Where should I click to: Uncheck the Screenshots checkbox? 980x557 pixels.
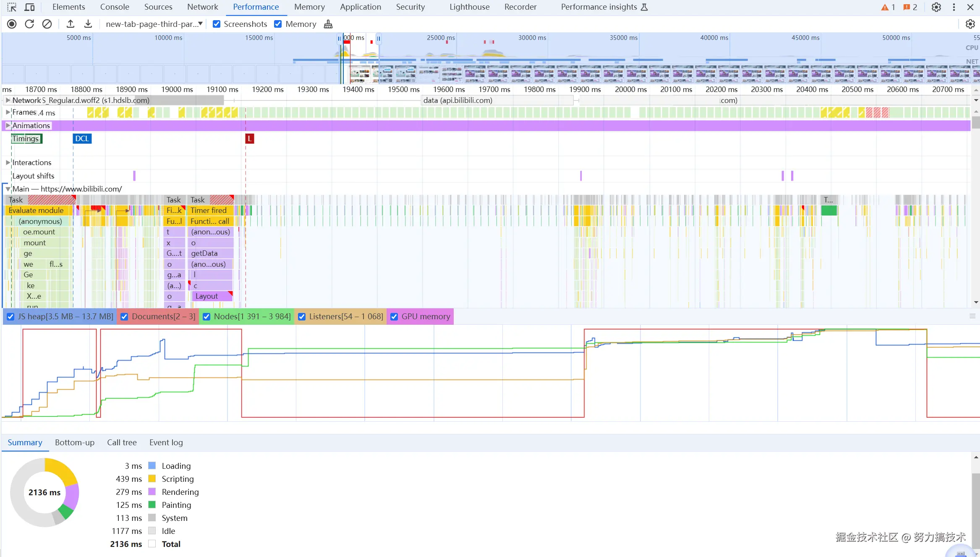click(217, 24)
